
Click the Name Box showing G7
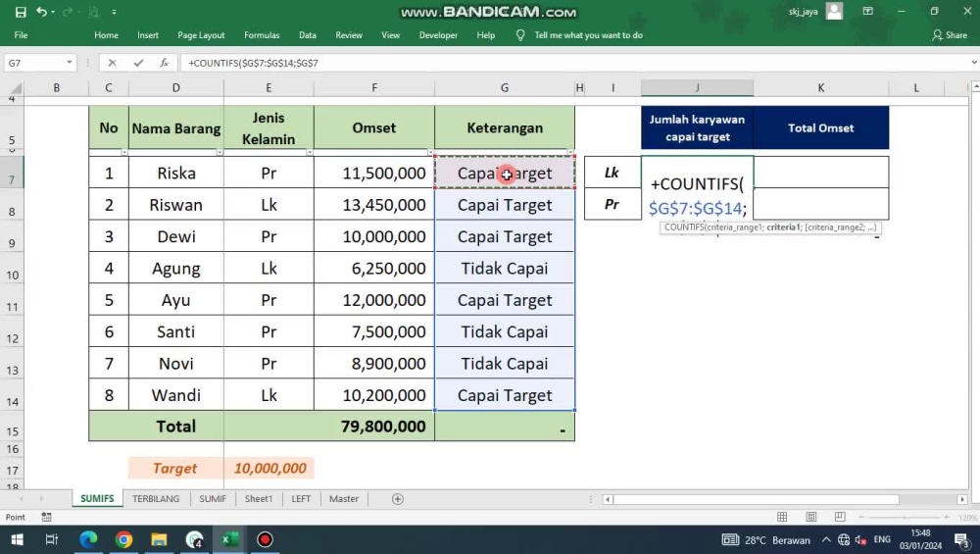point(33,63)
